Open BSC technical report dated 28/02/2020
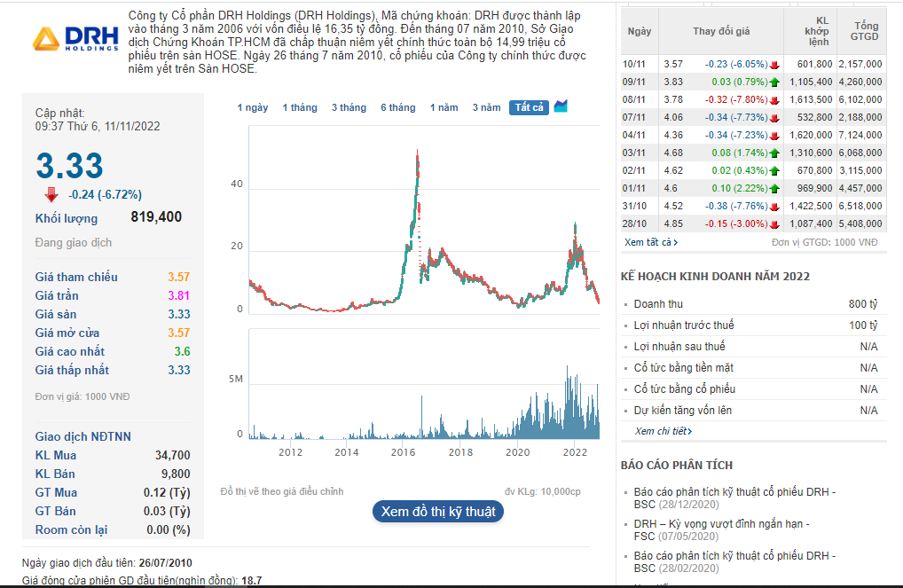903x588 pixels. (x=734, y=561)
